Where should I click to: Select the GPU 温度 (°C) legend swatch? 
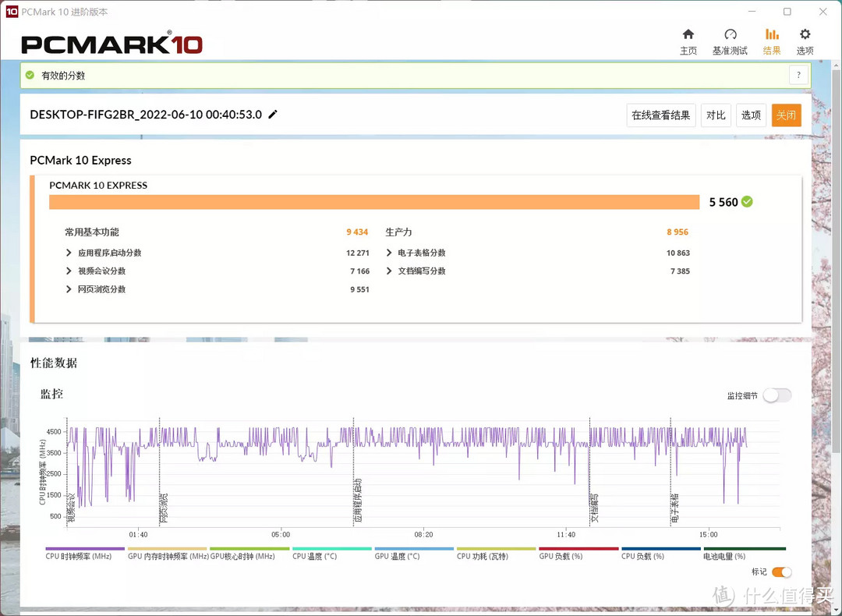pos(414,549)
